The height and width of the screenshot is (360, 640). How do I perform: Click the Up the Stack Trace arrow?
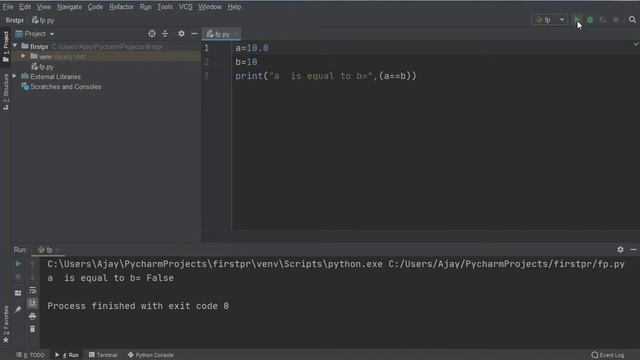[x=33, y=264]
